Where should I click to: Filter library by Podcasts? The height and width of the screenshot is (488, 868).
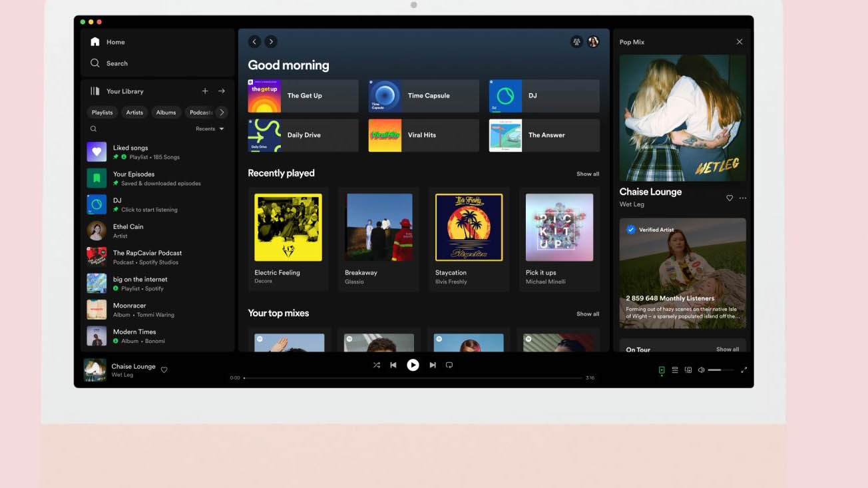[x=199, y=113]
